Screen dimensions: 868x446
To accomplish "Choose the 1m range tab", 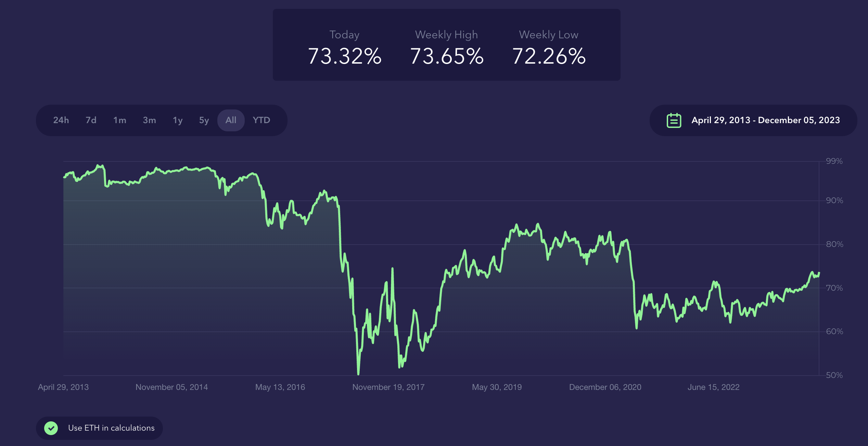I will pyautogui.click(x=120, y=120).
